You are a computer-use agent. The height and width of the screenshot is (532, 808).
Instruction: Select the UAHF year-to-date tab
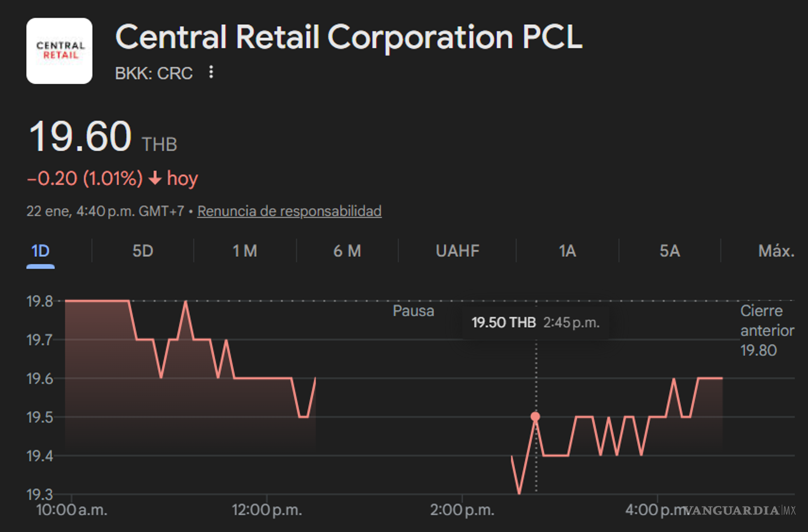click(x=457, y=251)
